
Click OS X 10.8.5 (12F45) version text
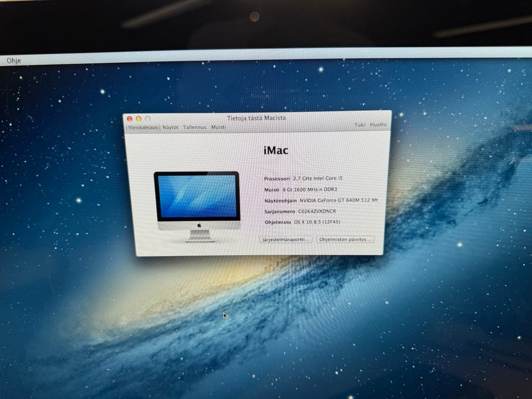click(x=317, y=222)
